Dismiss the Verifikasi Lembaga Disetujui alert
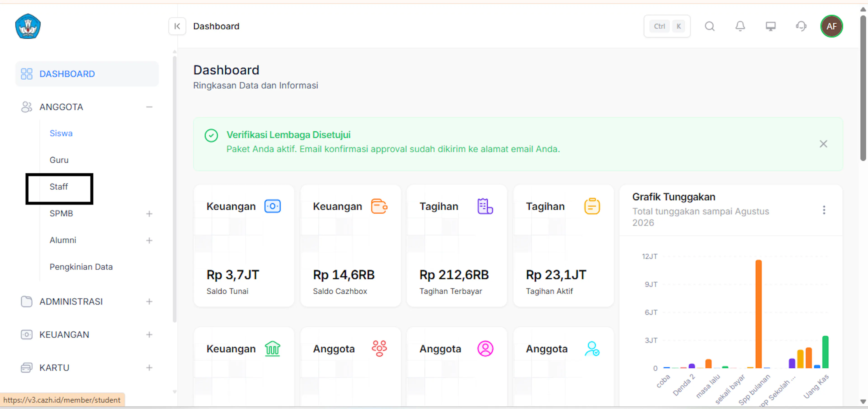The width and height of the screenshot is (868, 409). tap(823, 144)
